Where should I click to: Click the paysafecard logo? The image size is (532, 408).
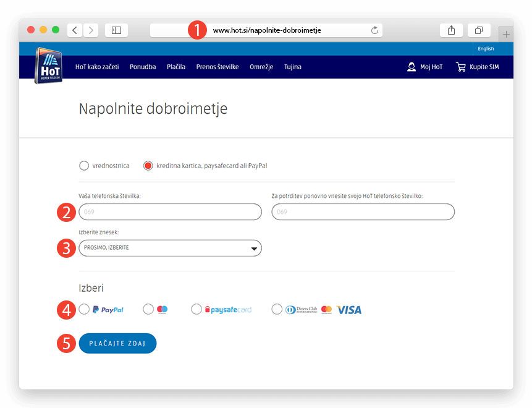(228, 310)
